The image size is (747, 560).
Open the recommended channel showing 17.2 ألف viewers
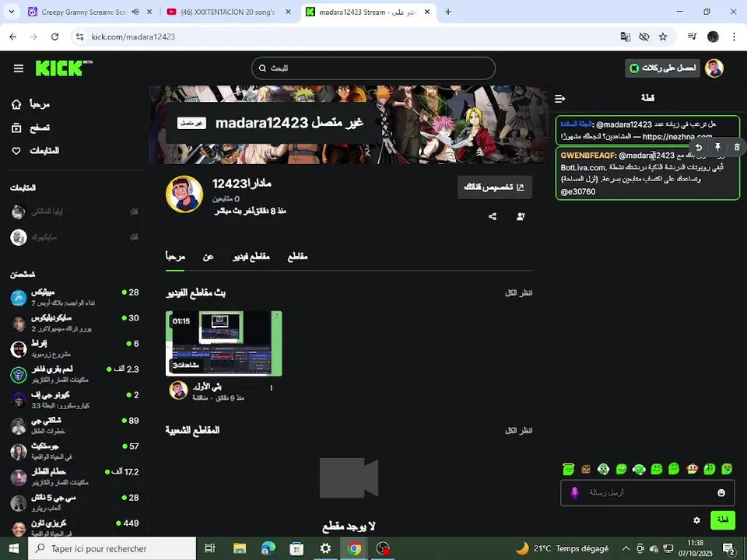coord(75,476)
